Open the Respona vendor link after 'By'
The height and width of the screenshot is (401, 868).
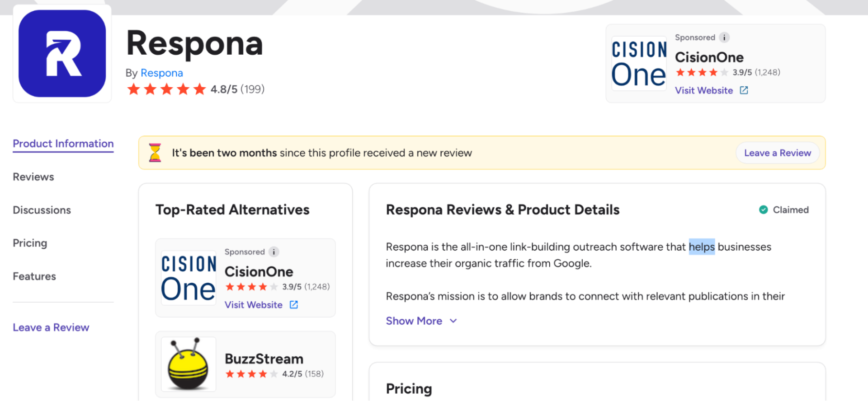tap(162, 73)
